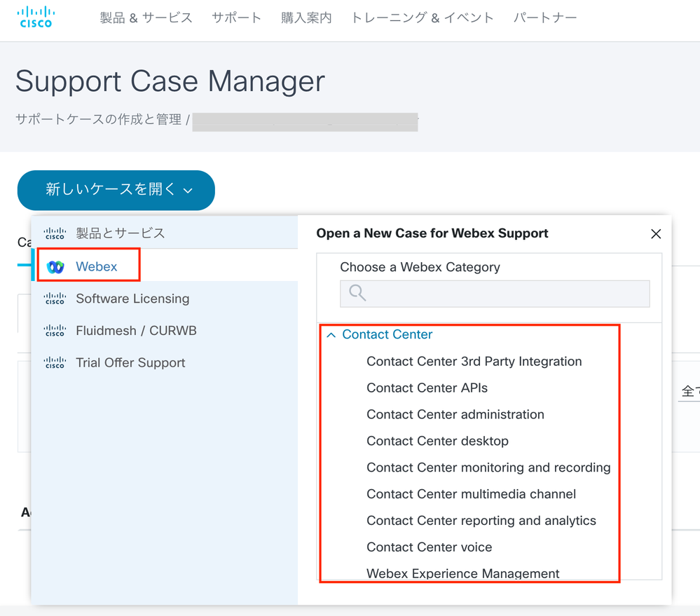This screenshot has width=700, height=616.
Task: Select 製品とサービス case type
Action: point(164,233)
